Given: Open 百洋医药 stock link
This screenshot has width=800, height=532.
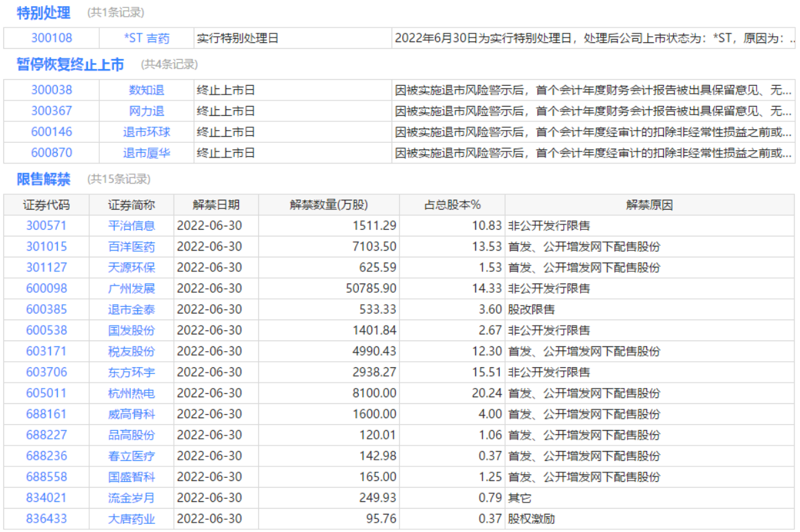Looking at the screenshot, I should tap(131, 247).
